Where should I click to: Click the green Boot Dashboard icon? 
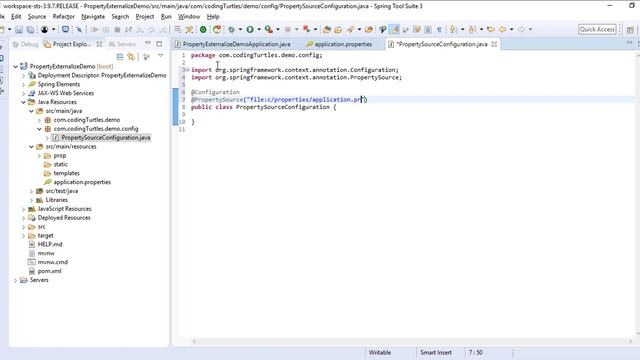(203, 29)
